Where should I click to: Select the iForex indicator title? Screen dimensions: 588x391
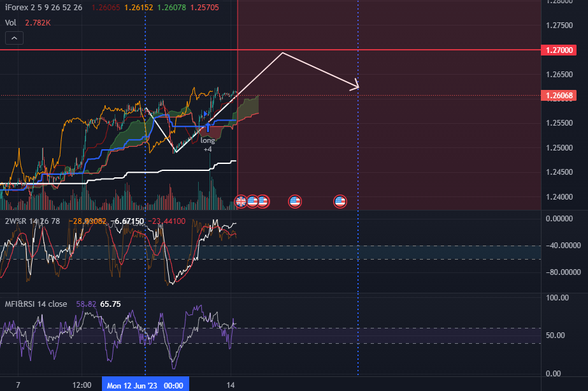click(x=43, y=8)
